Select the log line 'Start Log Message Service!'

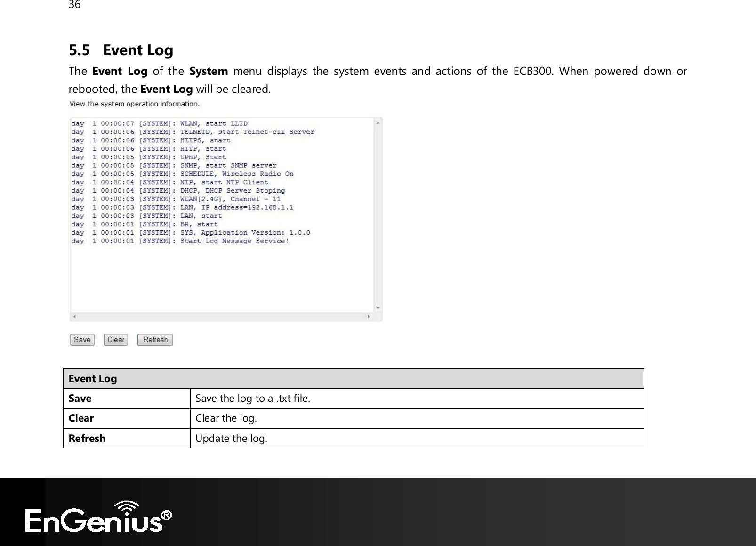[180, 241]
